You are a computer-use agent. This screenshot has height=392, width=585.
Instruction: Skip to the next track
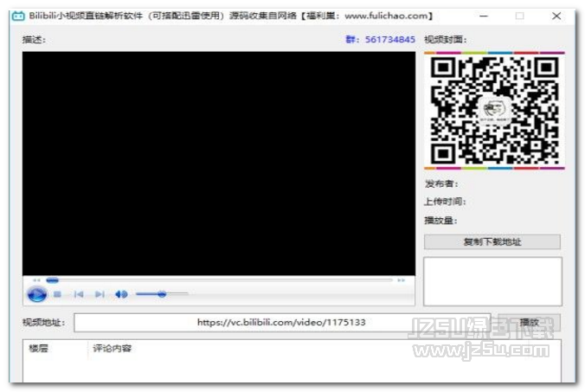tap(100, 294)
